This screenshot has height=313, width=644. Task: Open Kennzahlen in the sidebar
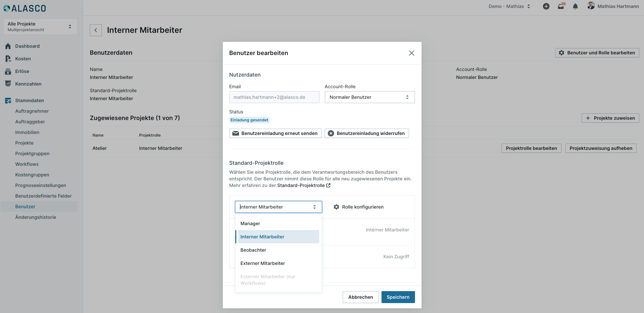28,84
